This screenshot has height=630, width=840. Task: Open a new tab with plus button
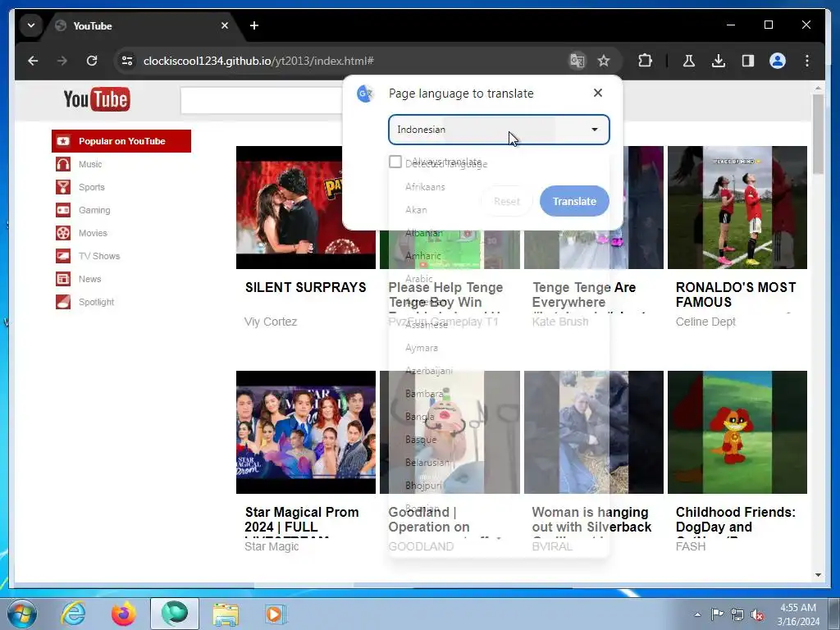pyautogui.click(x=254, y=25)
